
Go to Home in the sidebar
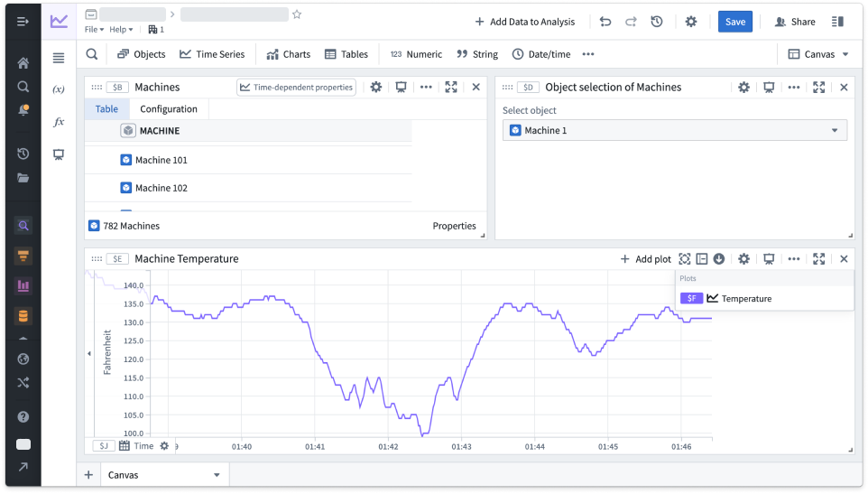pos(23,63)
